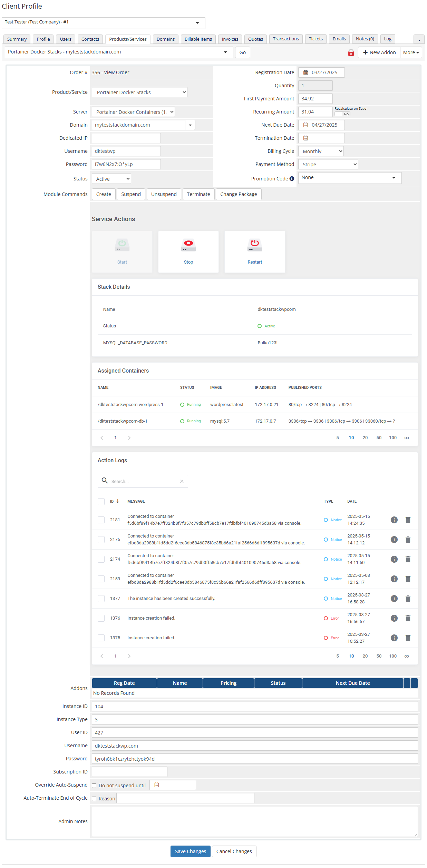
Task: Check the select-all Action Logs checkbox
Action: tap(101, 501)
